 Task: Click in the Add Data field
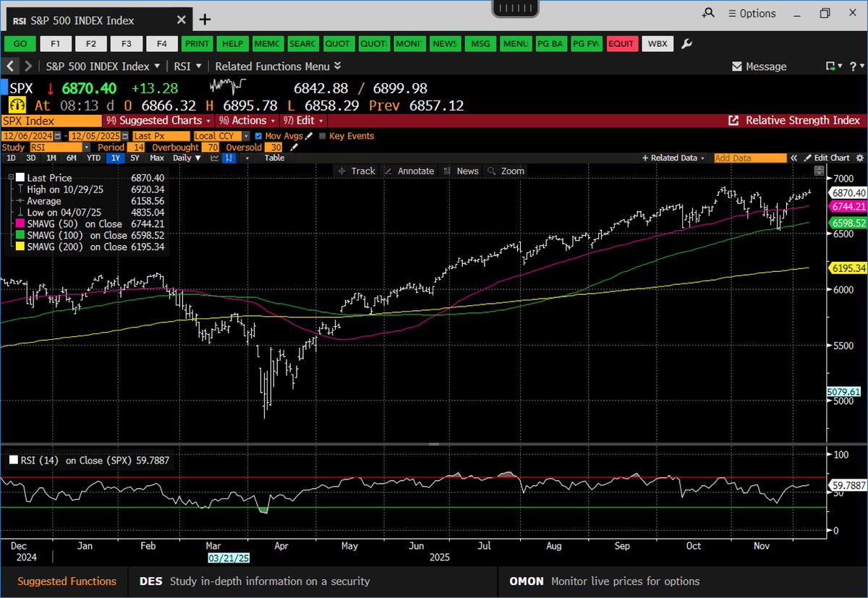click(x=750, y=158)
